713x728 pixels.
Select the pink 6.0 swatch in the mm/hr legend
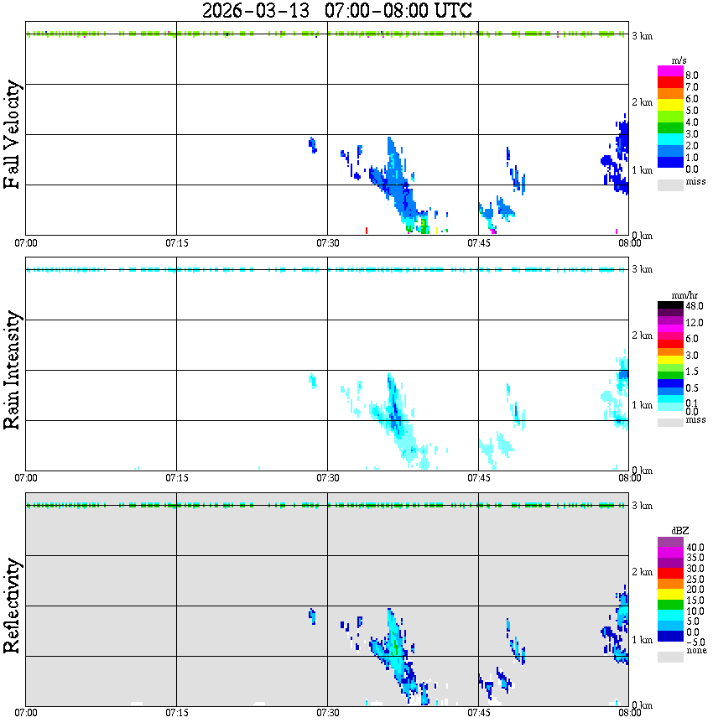670,335
